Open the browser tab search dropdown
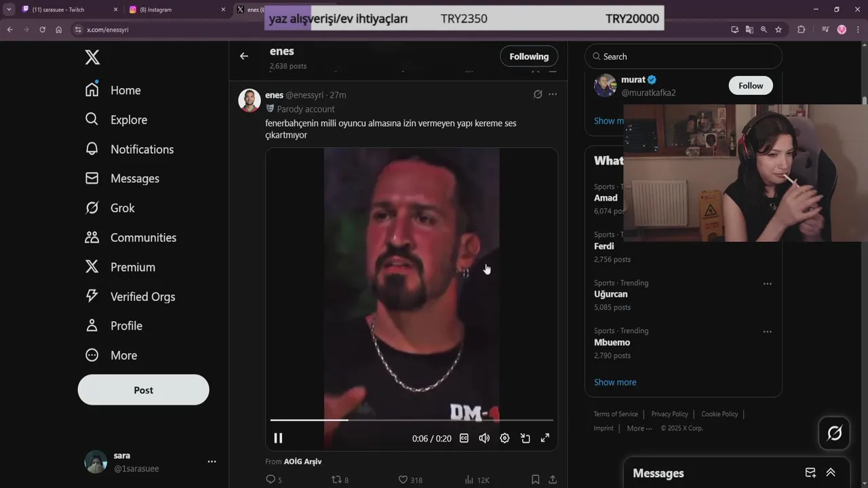 coord(9,9)
